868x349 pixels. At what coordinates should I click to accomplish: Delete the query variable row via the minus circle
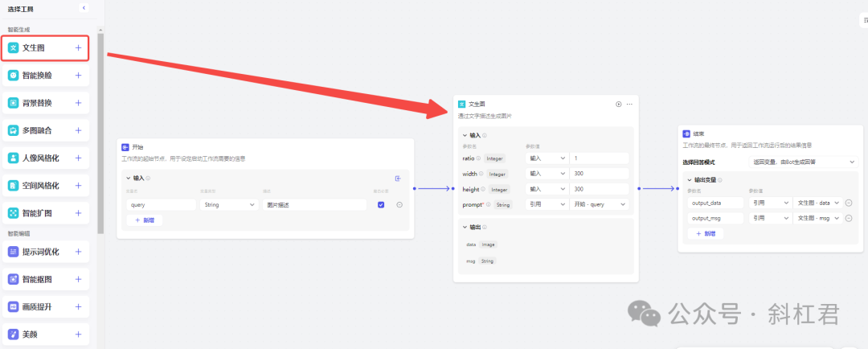pos(399,205)
